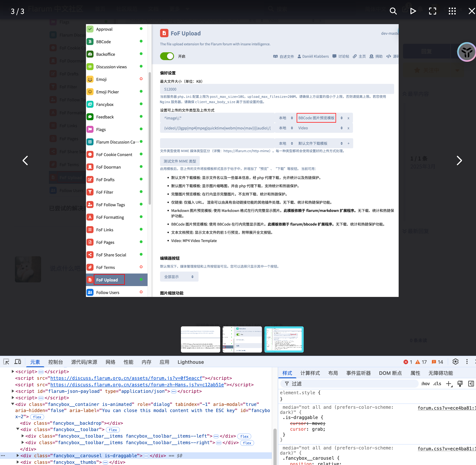Toggle .cls class editor
This screenshot has height=465, width=476.
(437, 384)
